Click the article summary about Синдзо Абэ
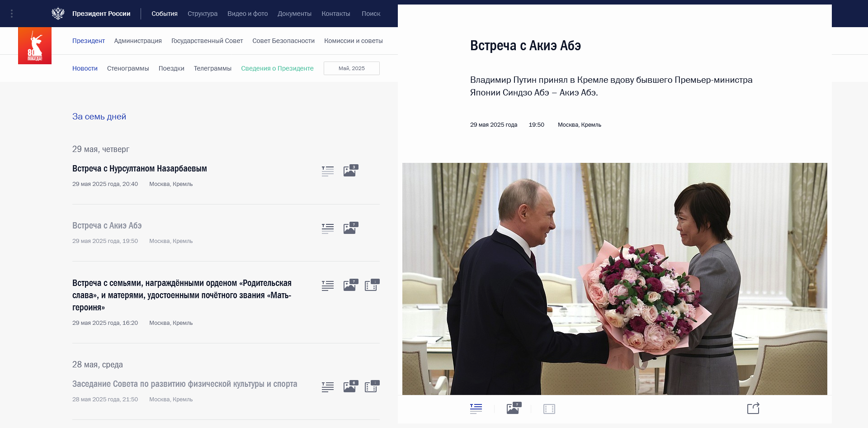The width and height of the screenshot is (868, 428). tap(611, 86)
